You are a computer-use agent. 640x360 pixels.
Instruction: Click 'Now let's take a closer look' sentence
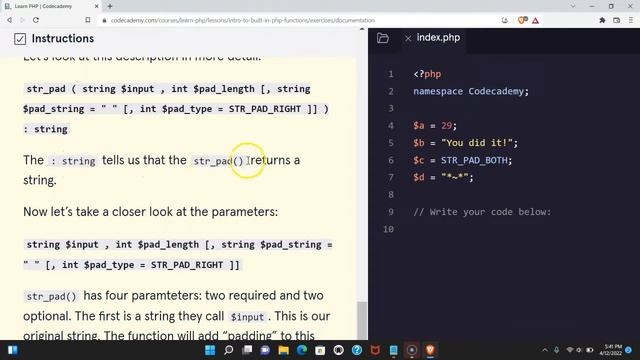click(150, 212)
